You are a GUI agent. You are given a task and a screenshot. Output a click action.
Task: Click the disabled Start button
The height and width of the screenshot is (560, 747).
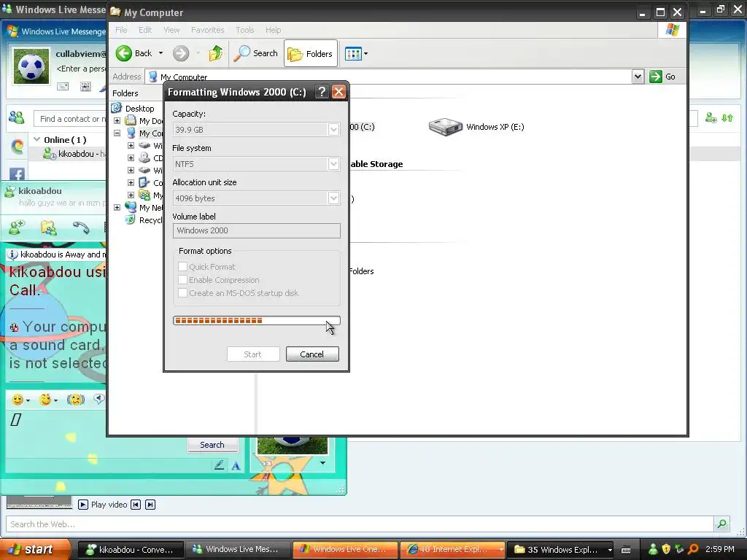(253, 354)
